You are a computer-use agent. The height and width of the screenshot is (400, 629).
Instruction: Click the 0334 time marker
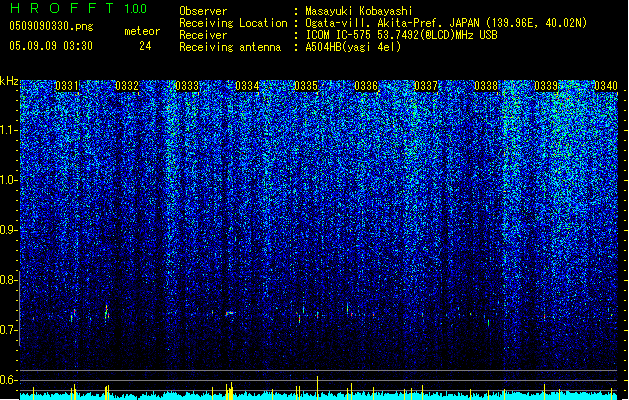(x=247, y=86)
